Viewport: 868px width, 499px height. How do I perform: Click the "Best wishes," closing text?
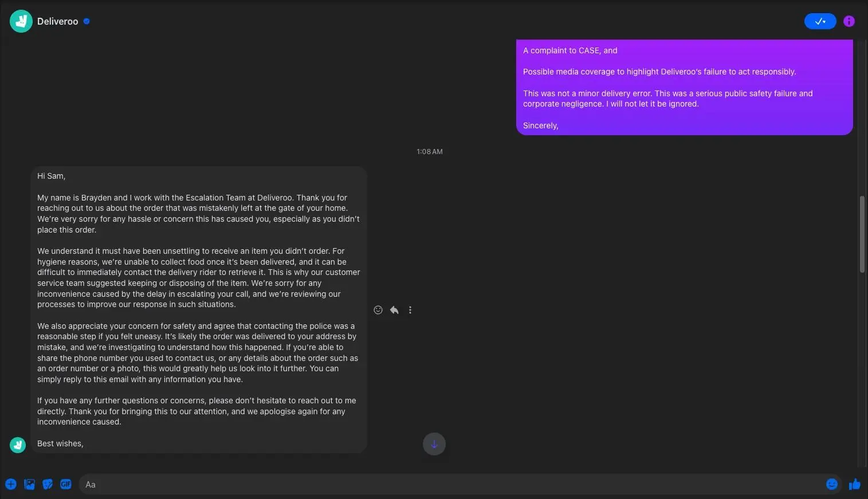point(60,443)
